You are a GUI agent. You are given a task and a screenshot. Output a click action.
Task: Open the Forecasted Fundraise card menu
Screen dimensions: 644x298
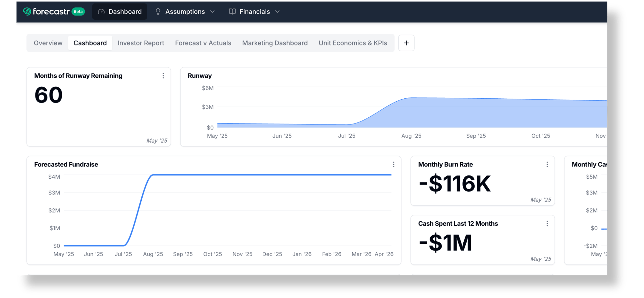pyautogui.click(x=393, y=164)
